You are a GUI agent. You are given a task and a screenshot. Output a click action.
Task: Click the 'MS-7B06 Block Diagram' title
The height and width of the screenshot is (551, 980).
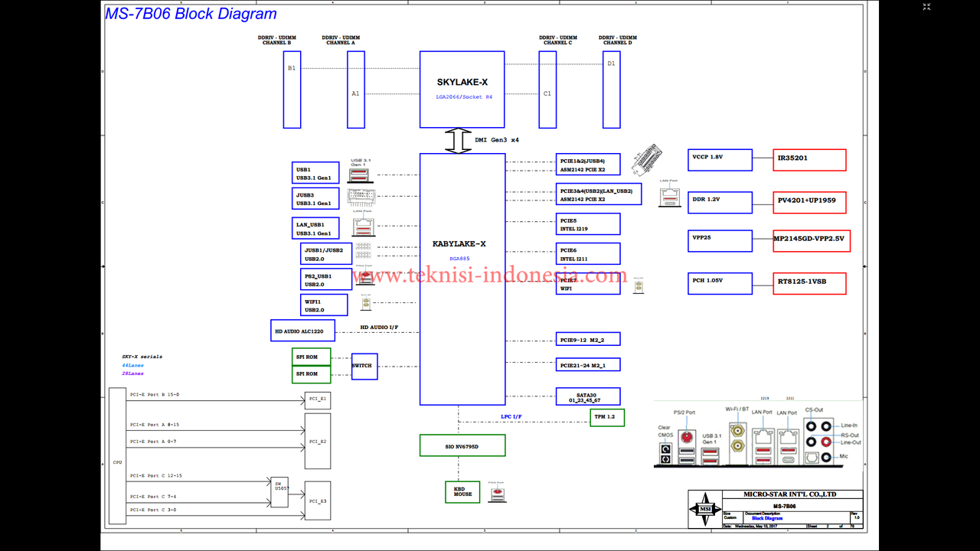(191, 14)
